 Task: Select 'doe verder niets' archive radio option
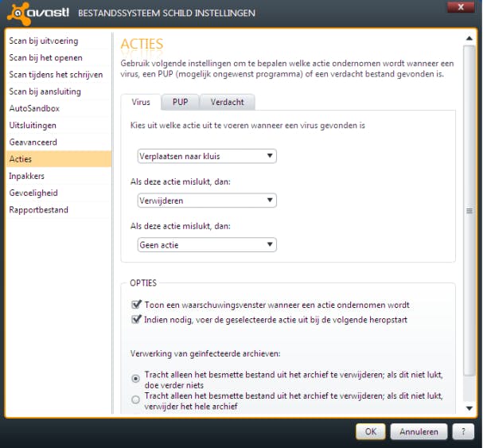[135, 379]
